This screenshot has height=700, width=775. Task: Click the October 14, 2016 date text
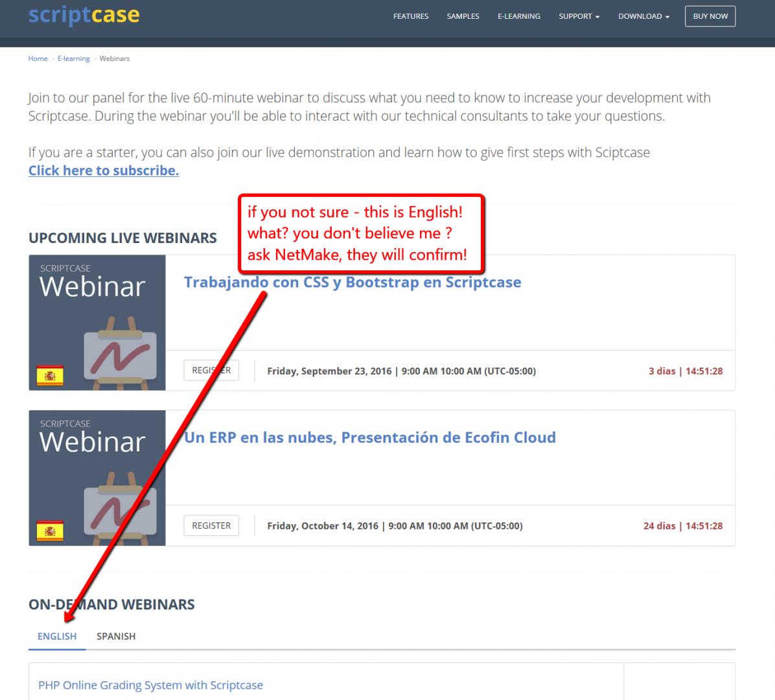(395, 526)
